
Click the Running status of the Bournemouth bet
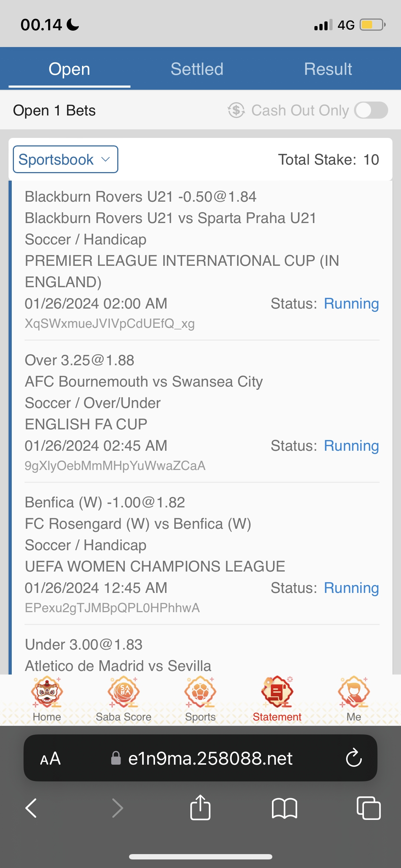(351, 446)
